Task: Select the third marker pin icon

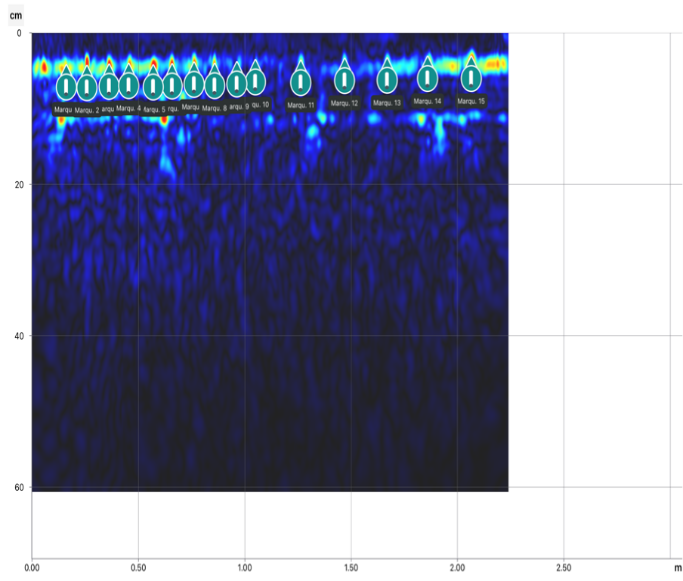Action: point(109,86)
